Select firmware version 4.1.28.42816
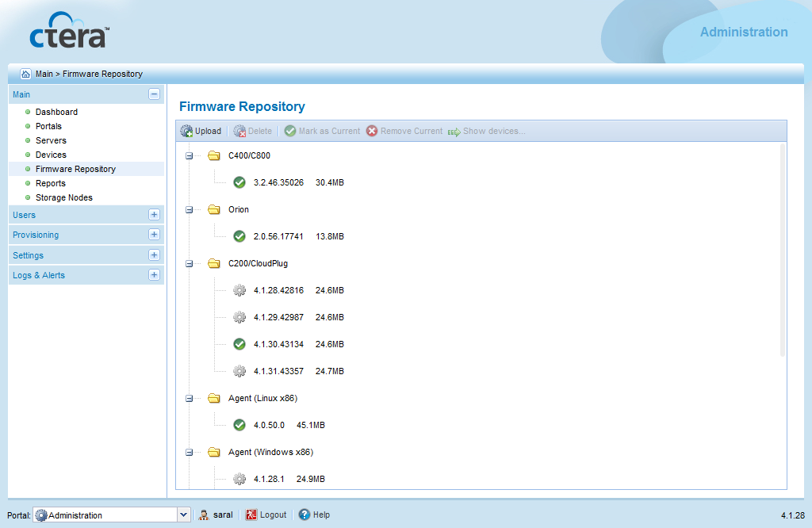812x528 pixels. pos(278,290)
